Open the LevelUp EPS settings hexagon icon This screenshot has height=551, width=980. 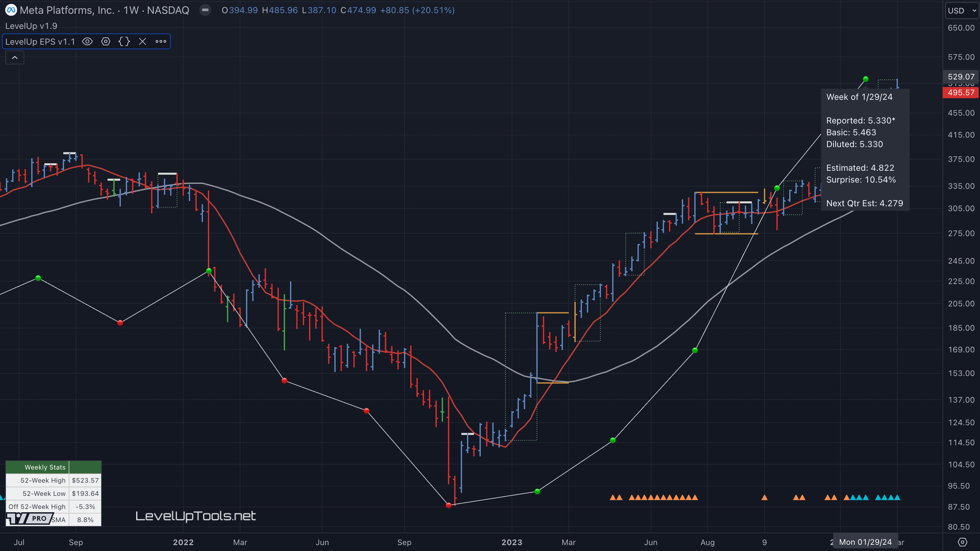point(106,41)
